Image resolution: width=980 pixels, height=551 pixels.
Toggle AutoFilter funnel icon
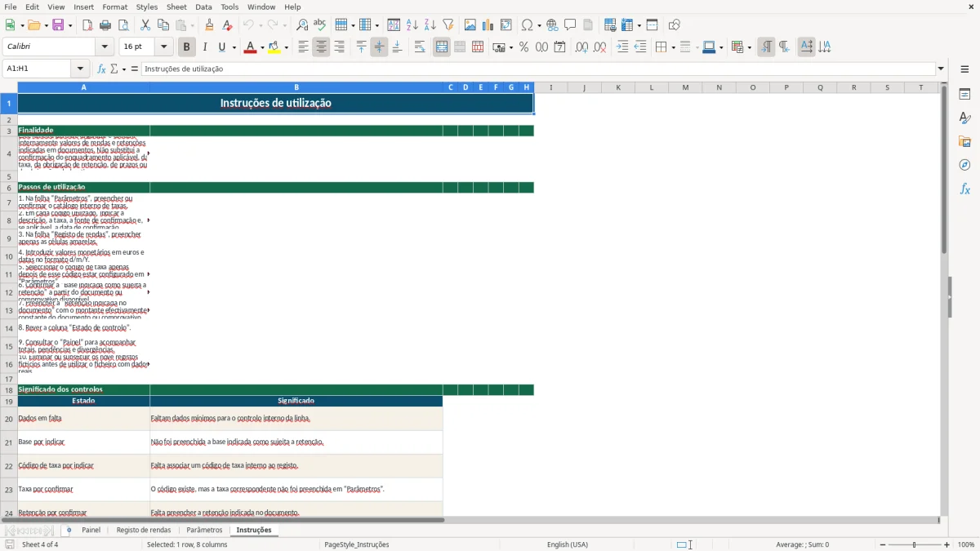pos(448,25)
